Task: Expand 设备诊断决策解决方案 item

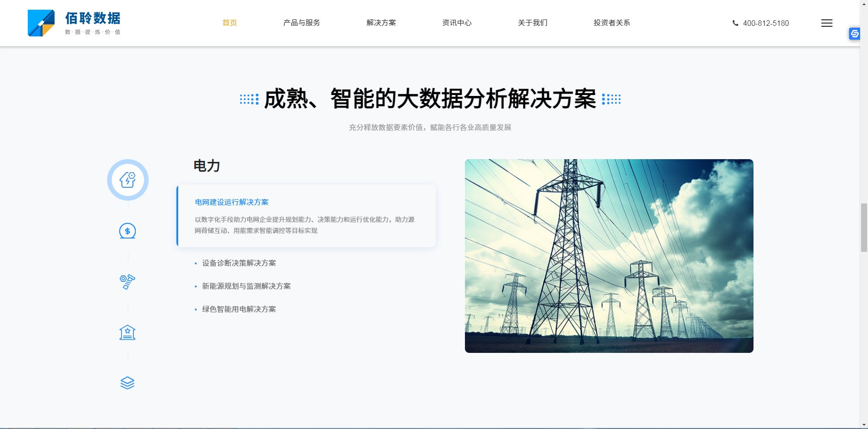Action: 239,263
